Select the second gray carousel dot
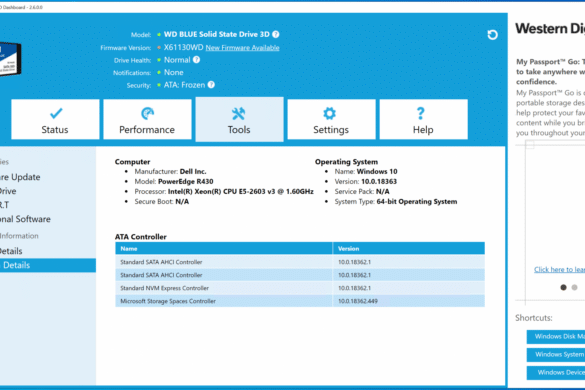The image size is (585, 390). click(x=575, y=287)
